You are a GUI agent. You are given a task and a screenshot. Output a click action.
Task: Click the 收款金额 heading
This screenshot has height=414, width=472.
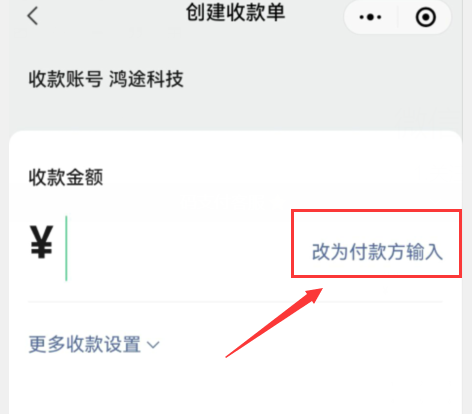66,177
